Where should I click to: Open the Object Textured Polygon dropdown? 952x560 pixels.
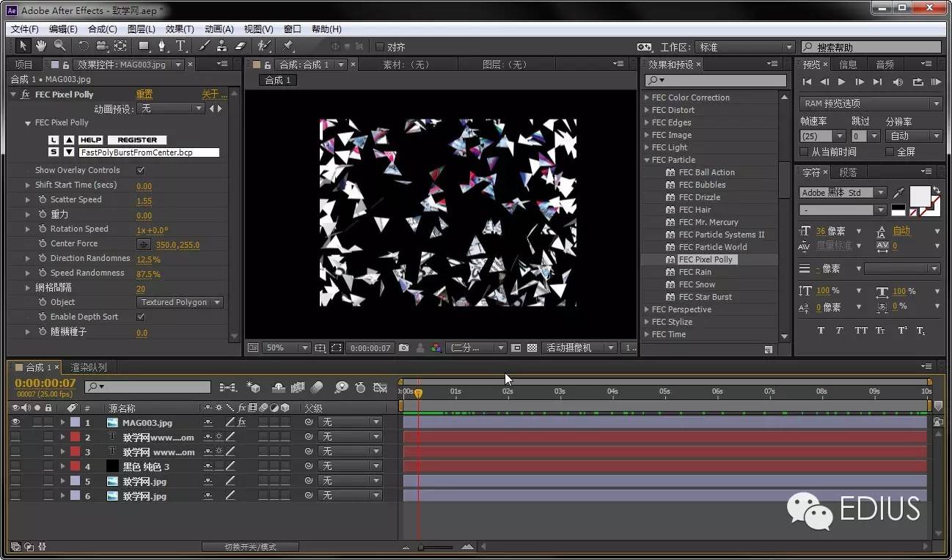click(x=180, y=302)
